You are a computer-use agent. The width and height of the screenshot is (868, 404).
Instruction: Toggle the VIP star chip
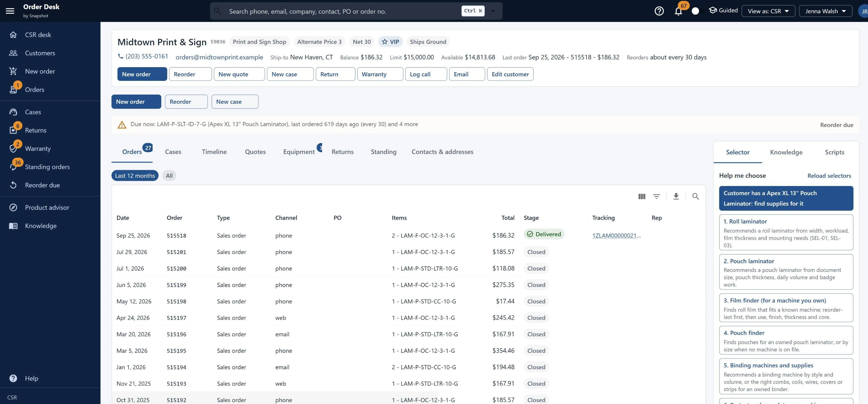[391, 42]
